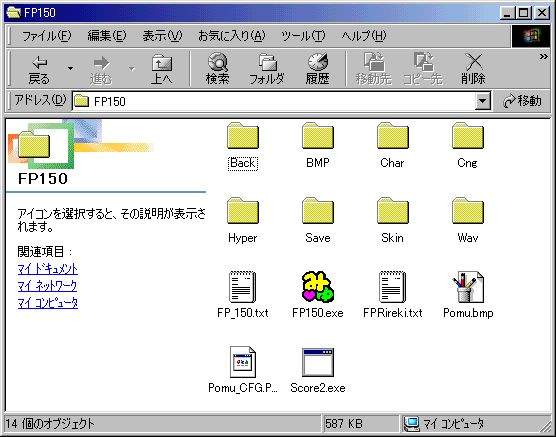Image resolution: width=556 pixels, height=437 pixels.
Task: Click the 検索 (Search) toolbar icon
Action: [x=217, y=69]
